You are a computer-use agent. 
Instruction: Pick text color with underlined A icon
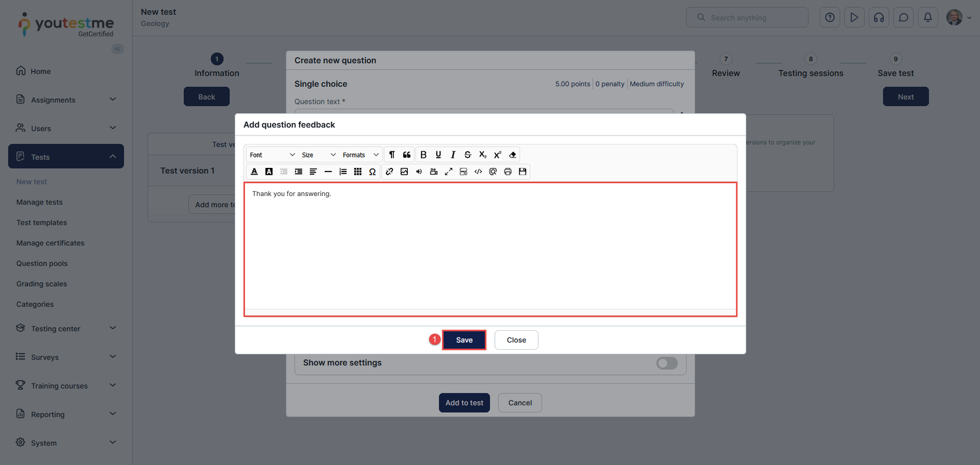pos(254,172)
